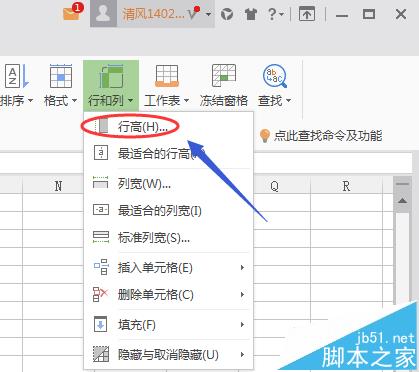Click the split bar above scrollbar
The width and height of the screenshot is (419, 372).
click(402, 184)
